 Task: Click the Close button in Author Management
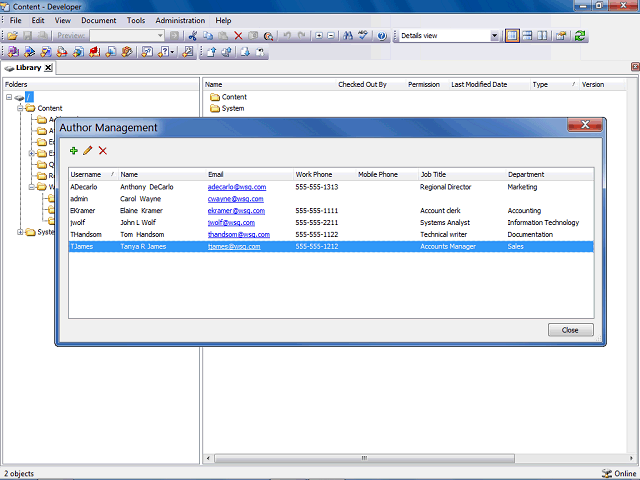[x=570, y=330]
